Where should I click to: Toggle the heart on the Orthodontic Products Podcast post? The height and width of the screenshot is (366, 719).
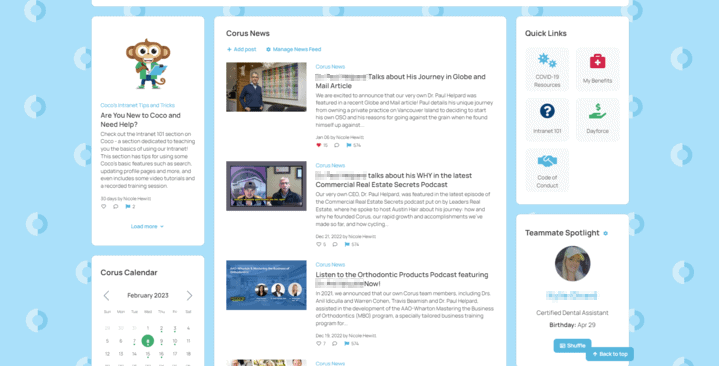pyautogui.click(x=319, y=344)
